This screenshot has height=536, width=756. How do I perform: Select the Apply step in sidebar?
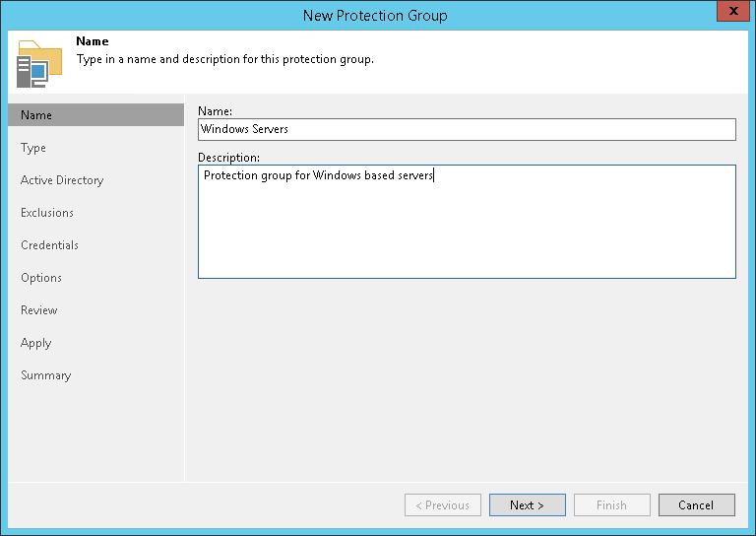(36, 343)
